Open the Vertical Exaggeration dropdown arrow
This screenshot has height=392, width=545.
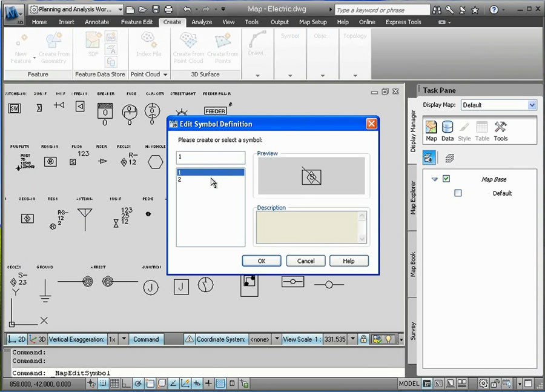point(124,339)
